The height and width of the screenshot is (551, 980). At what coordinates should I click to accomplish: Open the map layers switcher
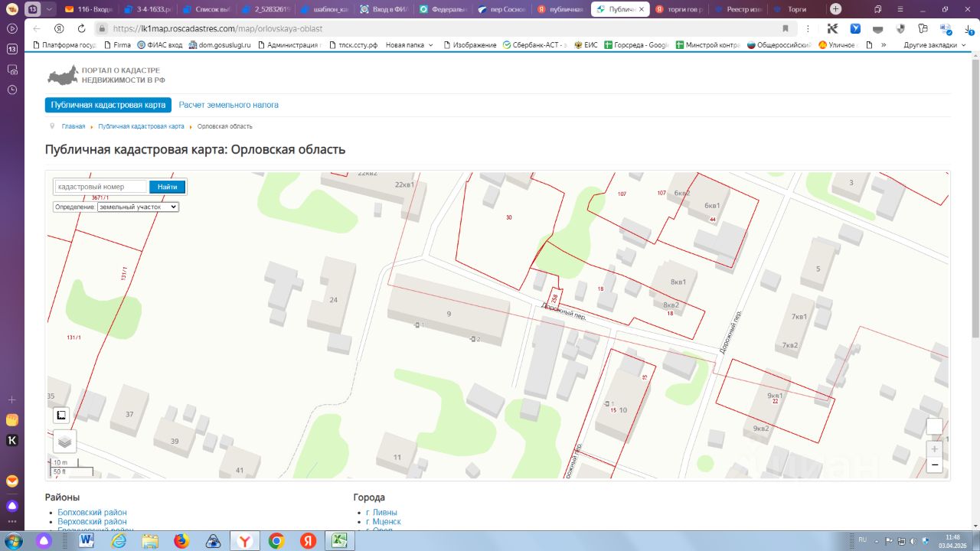point(64,441)
